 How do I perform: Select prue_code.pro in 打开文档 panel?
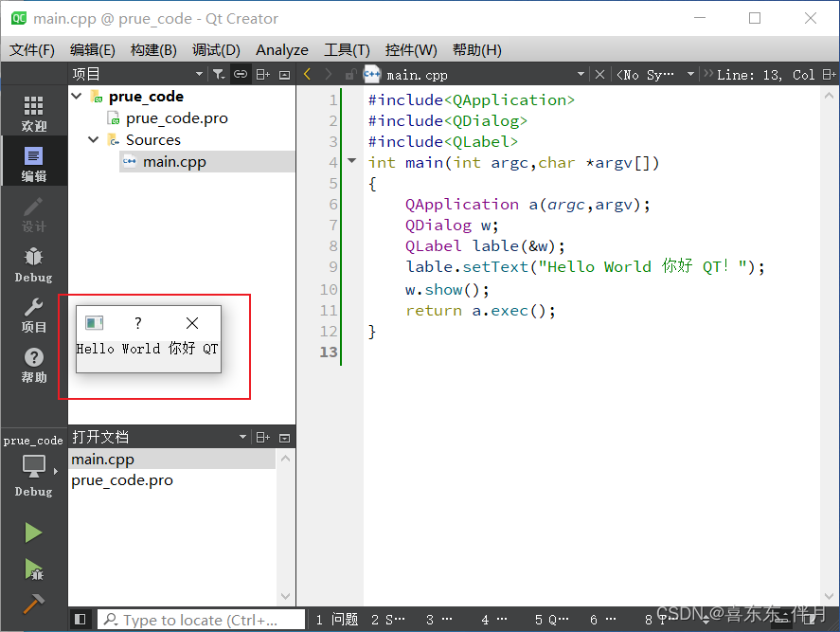(x=121, y=480)
